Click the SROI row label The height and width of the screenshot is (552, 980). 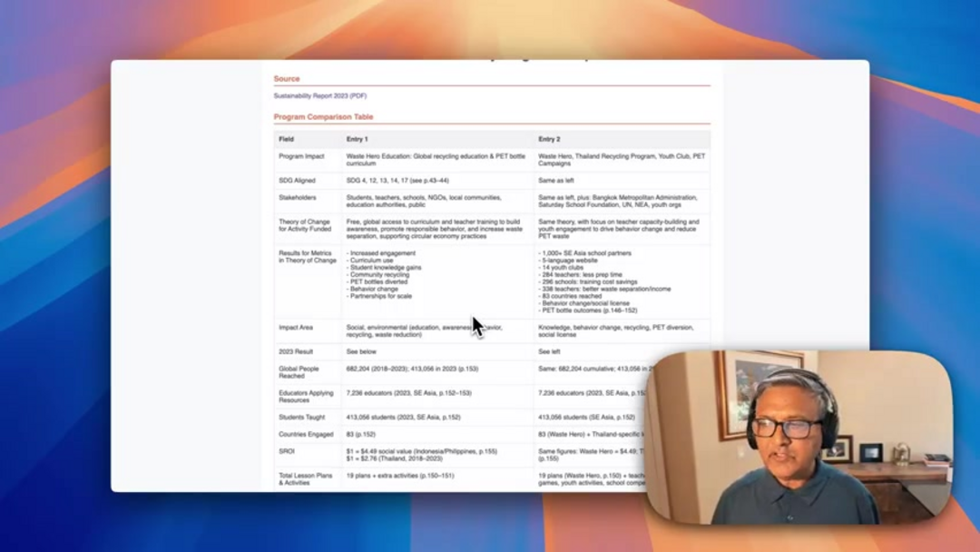pos(288,451)
